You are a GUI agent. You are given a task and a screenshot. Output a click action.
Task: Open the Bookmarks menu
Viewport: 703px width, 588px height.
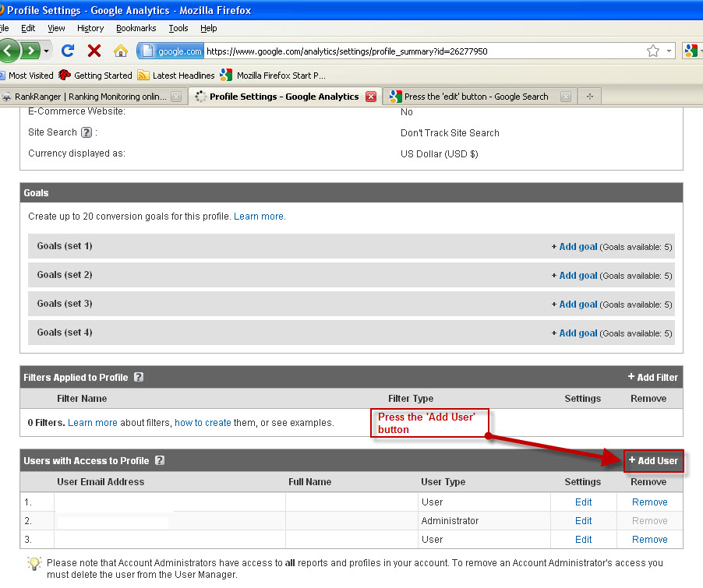tap(136, 28)
